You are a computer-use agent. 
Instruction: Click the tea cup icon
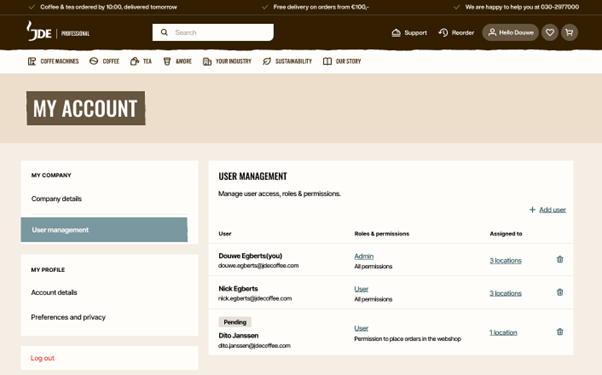(134, 61)
